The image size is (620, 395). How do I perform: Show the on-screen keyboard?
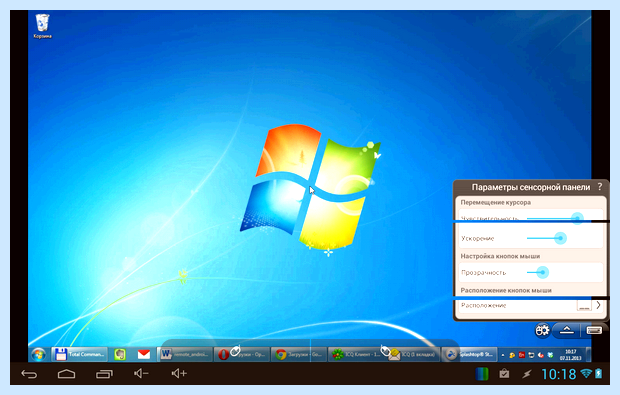click(594, 330)
